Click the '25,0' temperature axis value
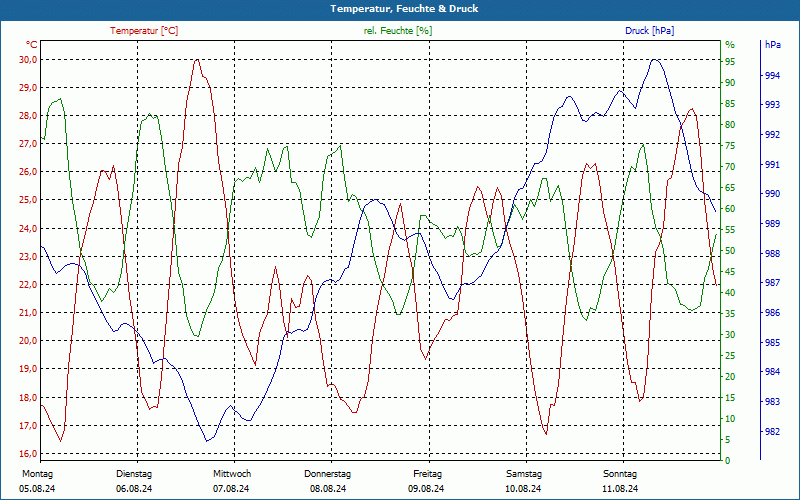This screenshot has width=800, height=500. [x=28, y=200]
